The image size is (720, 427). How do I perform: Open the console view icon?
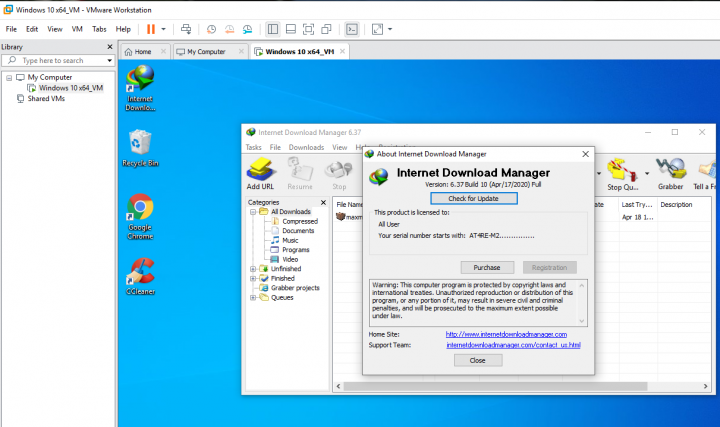coord(352,29)
